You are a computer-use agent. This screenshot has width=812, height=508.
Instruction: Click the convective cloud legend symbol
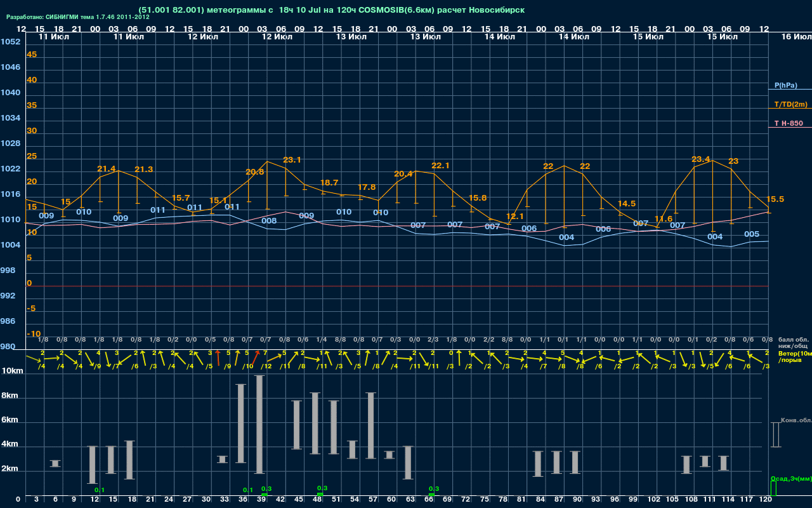click(775, 434)
